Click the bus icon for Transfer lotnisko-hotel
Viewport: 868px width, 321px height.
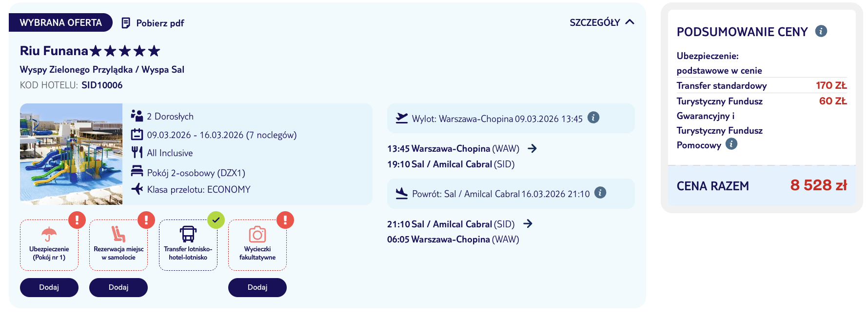point(188,234)
